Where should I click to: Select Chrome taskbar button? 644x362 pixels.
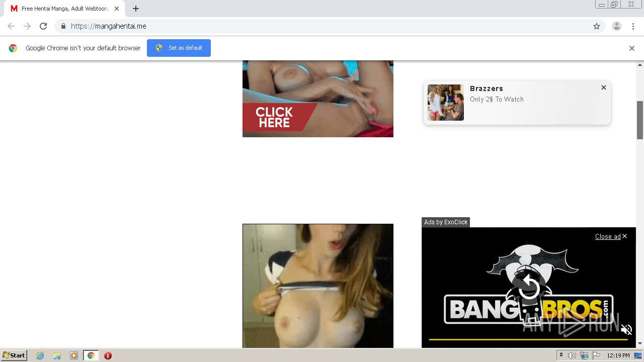[x=91, y=355]
